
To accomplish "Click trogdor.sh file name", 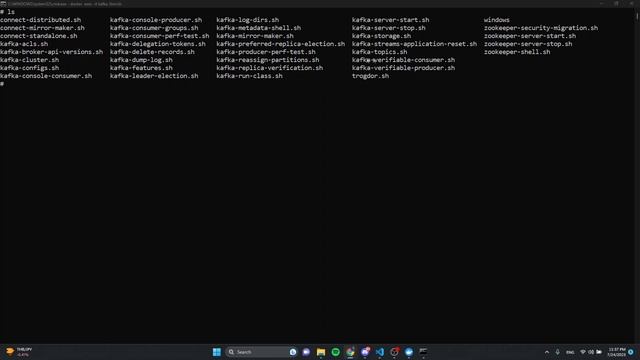I will pos(370,76).
